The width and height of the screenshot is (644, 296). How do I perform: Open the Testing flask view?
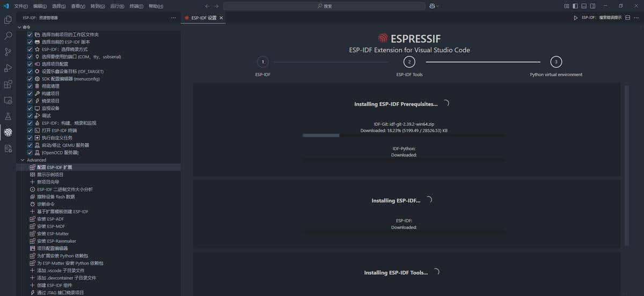[8, 116]
